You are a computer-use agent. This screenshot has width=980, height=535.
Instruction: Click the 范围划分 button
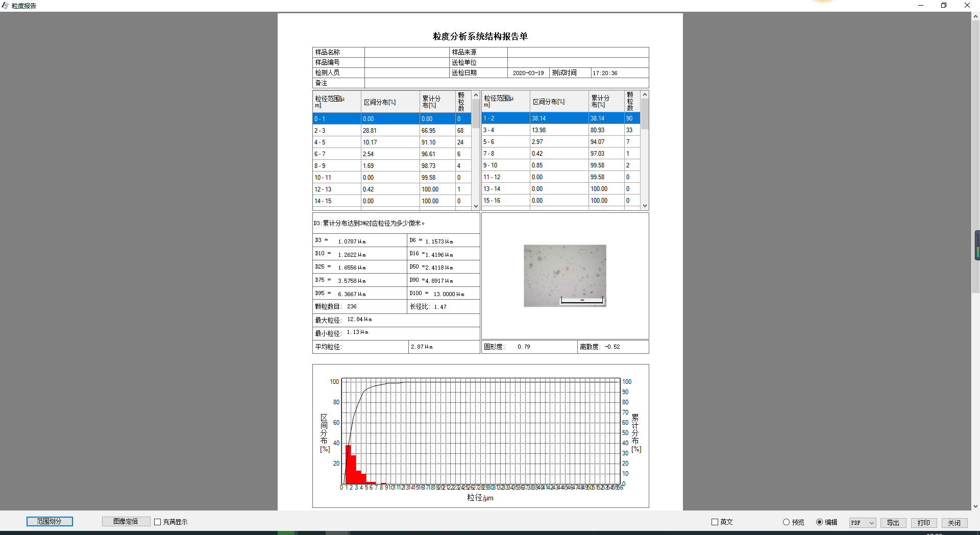(50, 521)
